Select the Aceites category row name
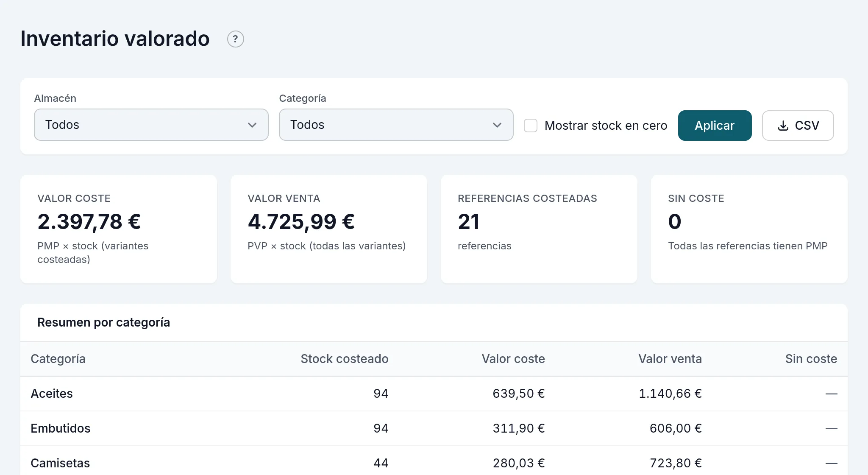The height and width of the screenshot is (475, 868). coord(52,394)
